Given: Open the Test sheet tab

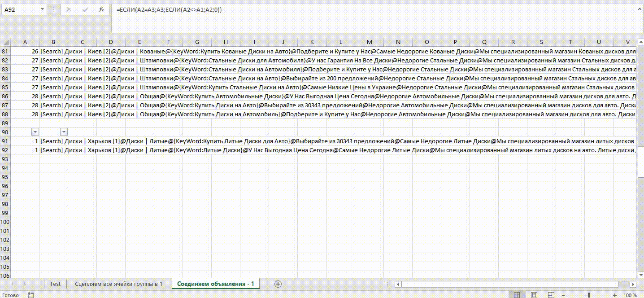Looking at the screenshot, I should (x=55, y=284).
